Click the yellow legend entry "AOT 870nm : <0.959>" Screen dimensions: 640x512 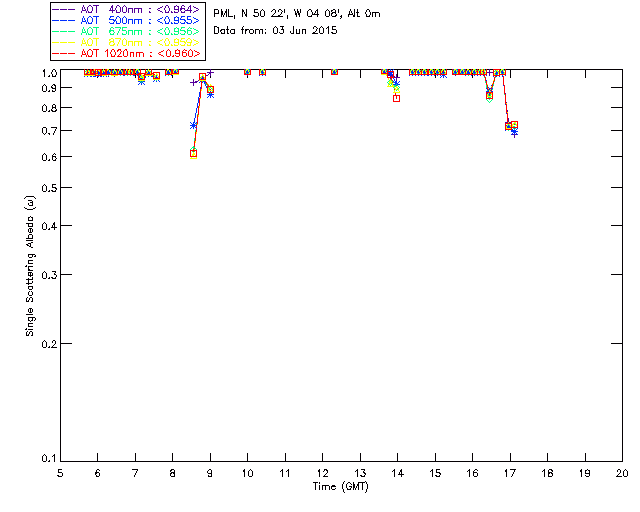coord(127,42)
